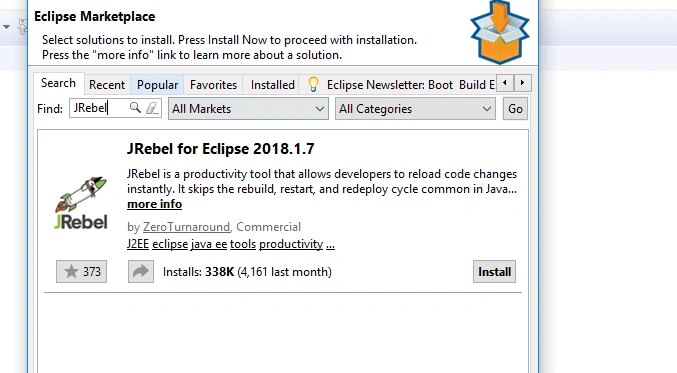Image resolution: width=677 pixels, height=373 pixels.
Task: Click the JRebel rocket logo
Action: [81, 202]
